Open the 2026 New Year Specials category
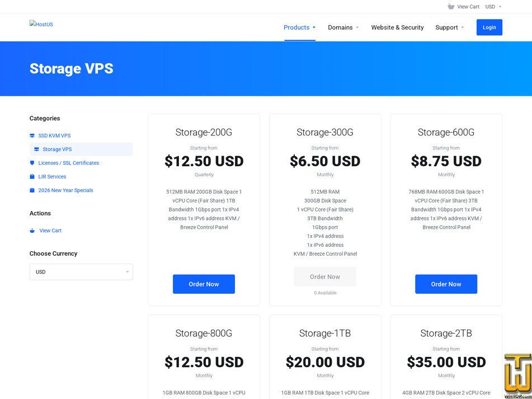532x399 pixels. tap(65, 190)
